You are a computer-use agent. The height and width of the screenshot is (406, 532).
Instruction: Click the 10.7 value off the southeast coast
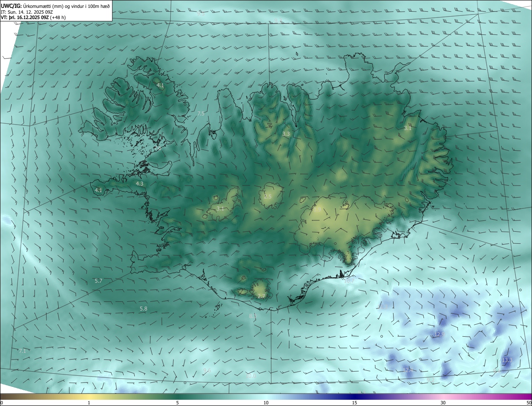(x=349, y=281)
